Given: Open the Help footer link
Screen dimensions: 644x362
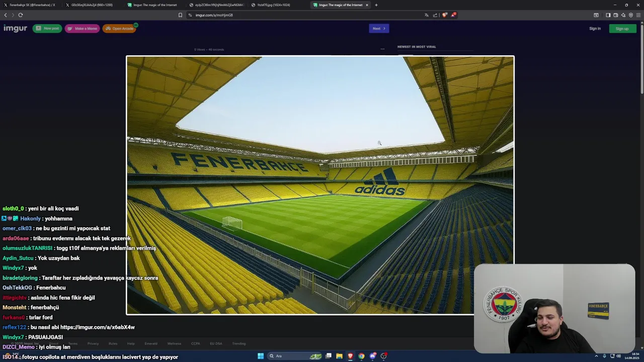Looking at the screenshot, I should pos(131,343).
